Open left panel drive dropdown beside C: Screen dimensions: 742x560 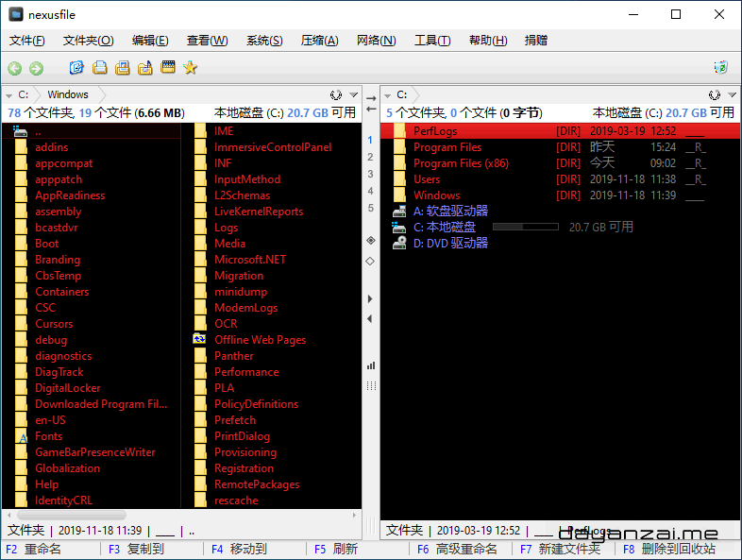[8, 95]
